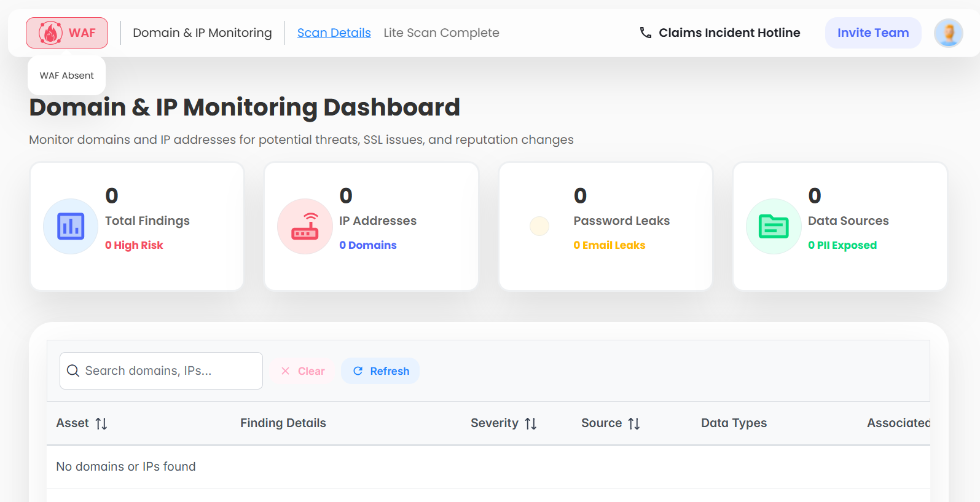Click the Clear filter button
The height and width of the screenshot is (502, 980).
(x=303, y=371)
